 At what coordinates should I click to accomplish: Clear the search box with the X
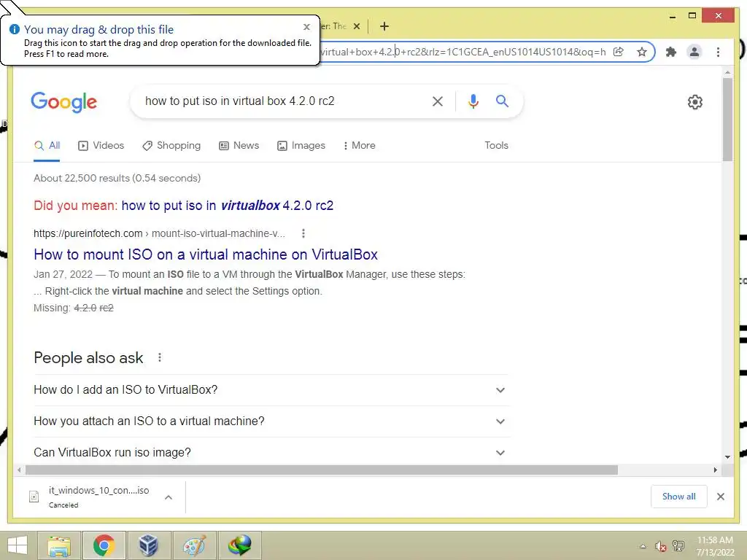tap(438, 101)
